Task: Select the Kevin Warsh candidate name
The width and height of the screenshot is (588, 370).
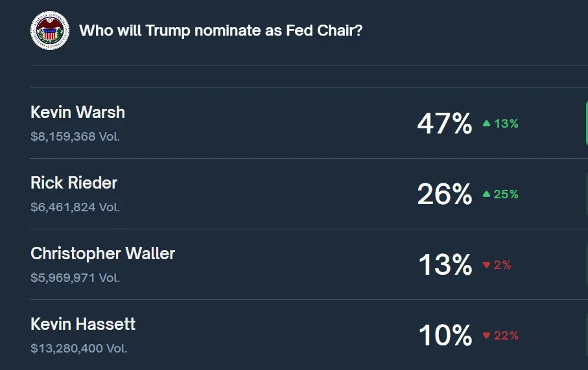Action: [78, 112]
